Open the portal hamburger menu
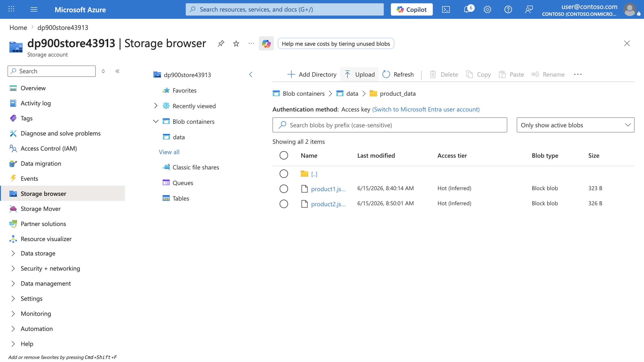Viewport: 644px width, 362px height. 34,9
